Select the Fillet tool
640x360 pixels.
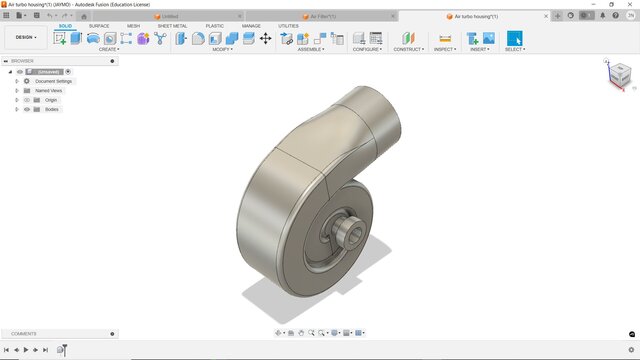(198, 38)
